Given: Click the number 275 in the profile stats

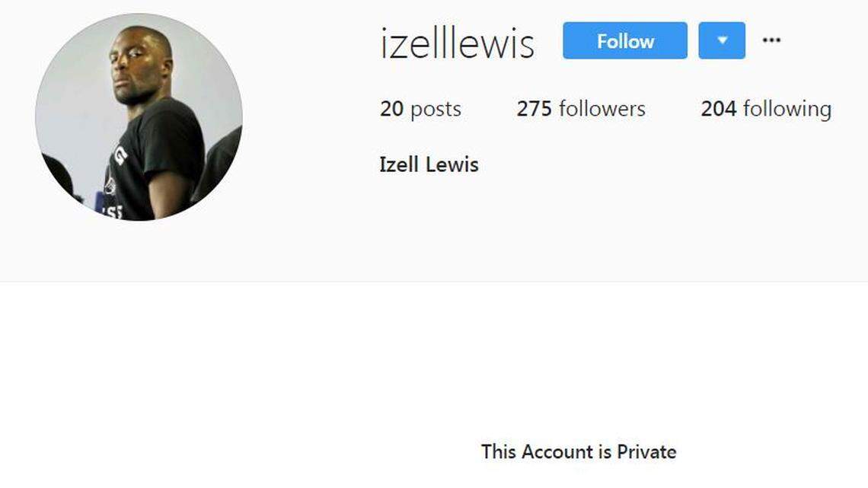Looking at the screenshot, I should click(x=535, y=108).
